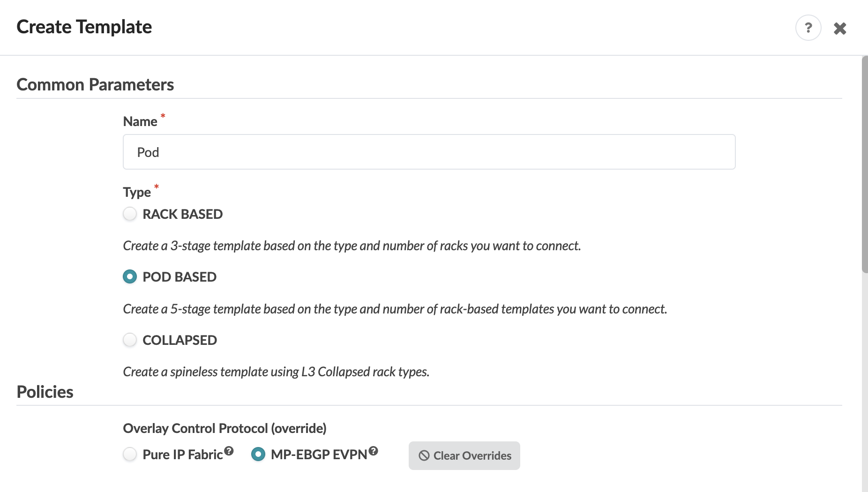Close the Create Template dialog
Screen dimensions: 868x492
point(840,29)
